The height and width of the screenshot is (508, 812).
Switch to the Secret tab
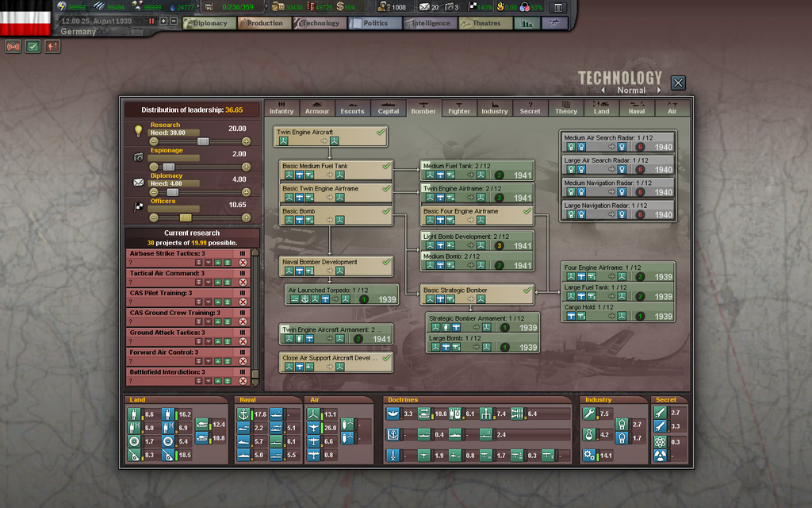click(530, 108)
